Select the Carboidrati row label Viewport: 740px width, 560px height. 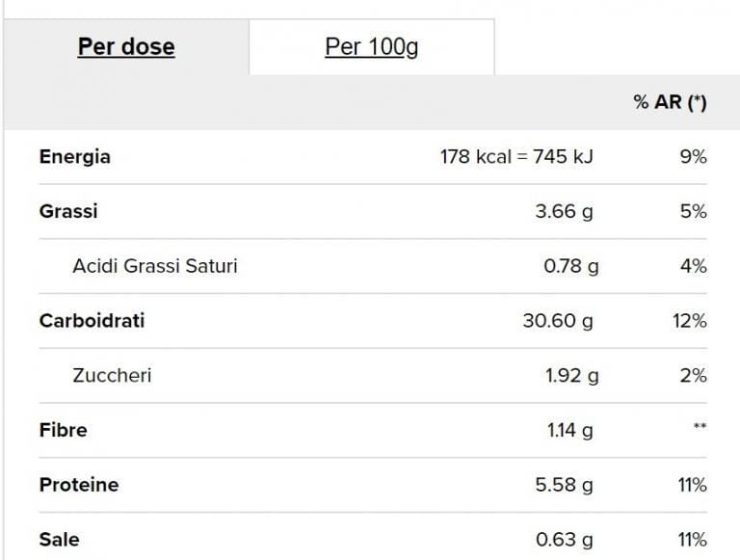coord(92,321)
